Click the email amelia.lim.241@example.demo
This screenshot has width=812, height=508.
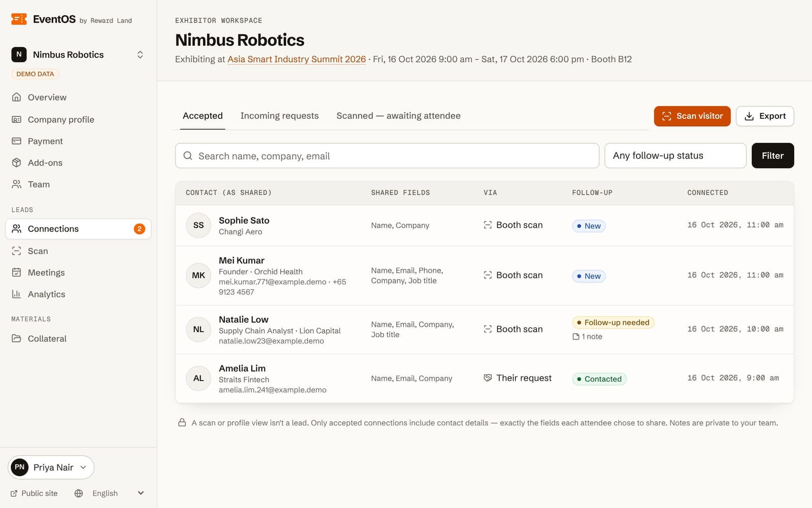(273, 390)
